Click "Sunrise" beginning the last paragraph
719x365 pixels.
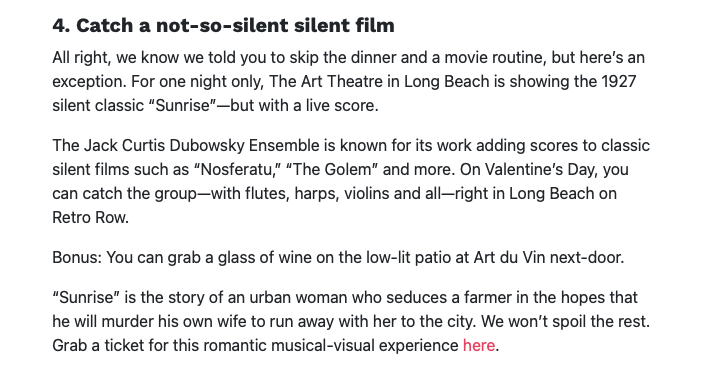[86, 298]
